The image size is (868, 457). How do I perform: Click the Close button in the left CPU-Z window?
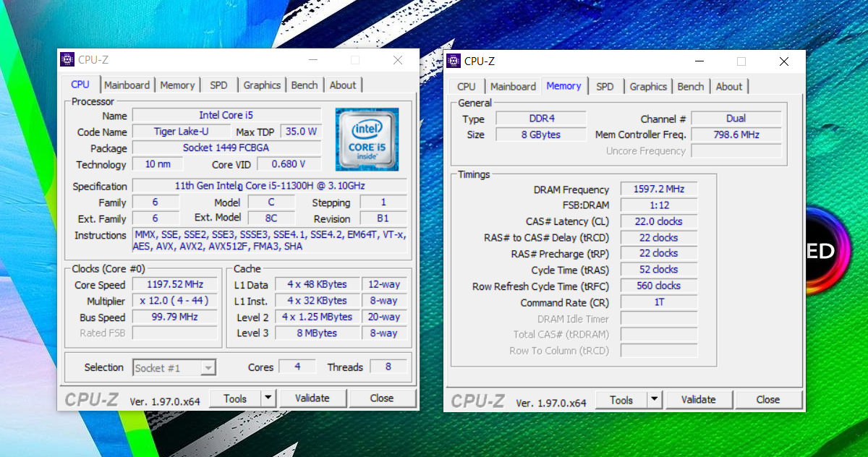coord(382,398)
